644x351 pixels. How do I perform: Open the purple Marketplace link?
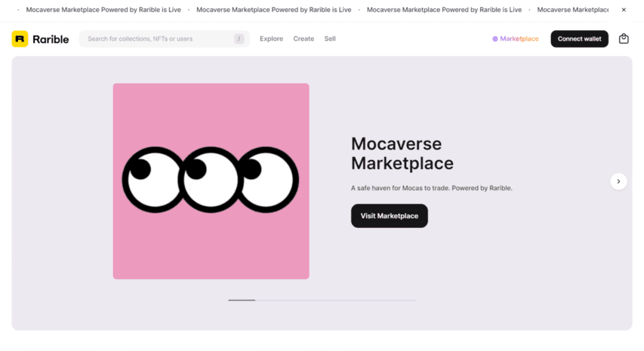(516, 38)
